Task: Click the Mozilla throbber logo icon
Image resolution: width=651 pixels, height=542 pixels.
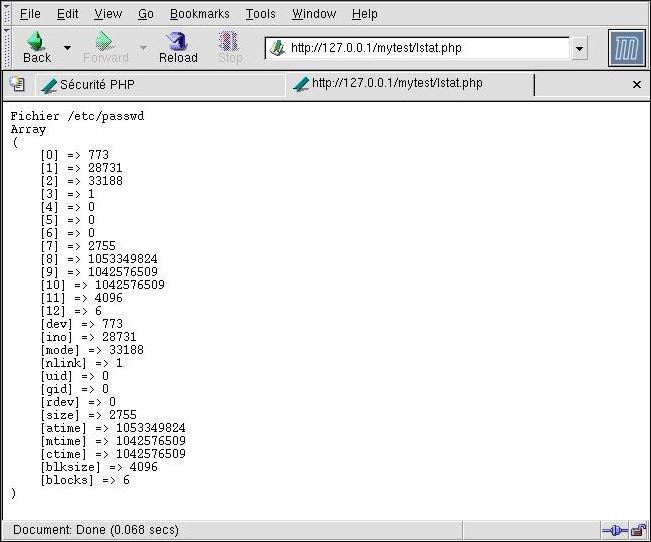Action: click(626, 48)
